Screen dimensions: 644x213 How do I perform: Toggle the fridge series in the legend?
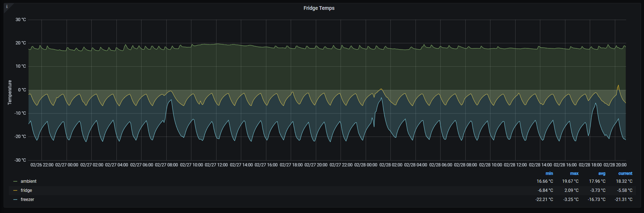(26, 190)
